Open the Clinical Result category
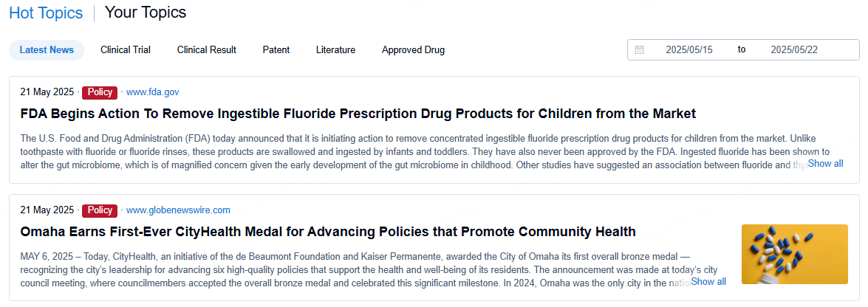 pos(207,50)
